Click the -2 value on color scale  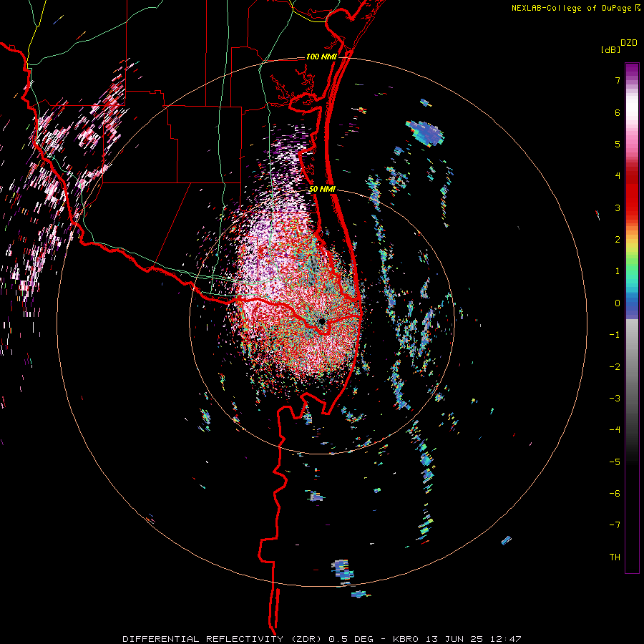615,367
